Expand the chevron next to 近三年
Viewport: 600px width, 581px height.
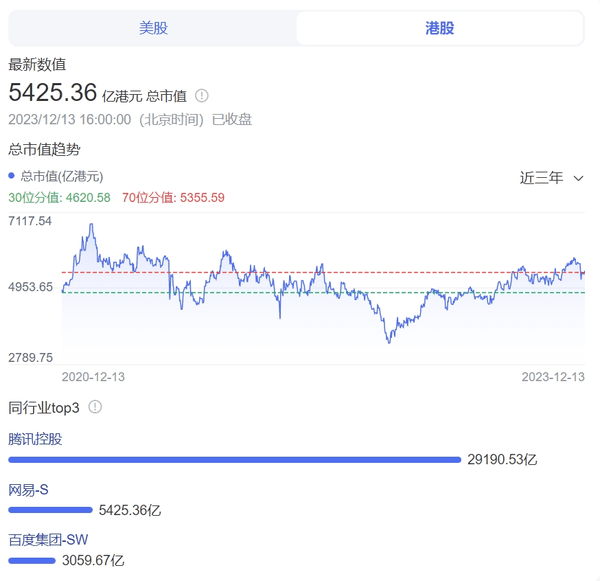tap(578, 178)
